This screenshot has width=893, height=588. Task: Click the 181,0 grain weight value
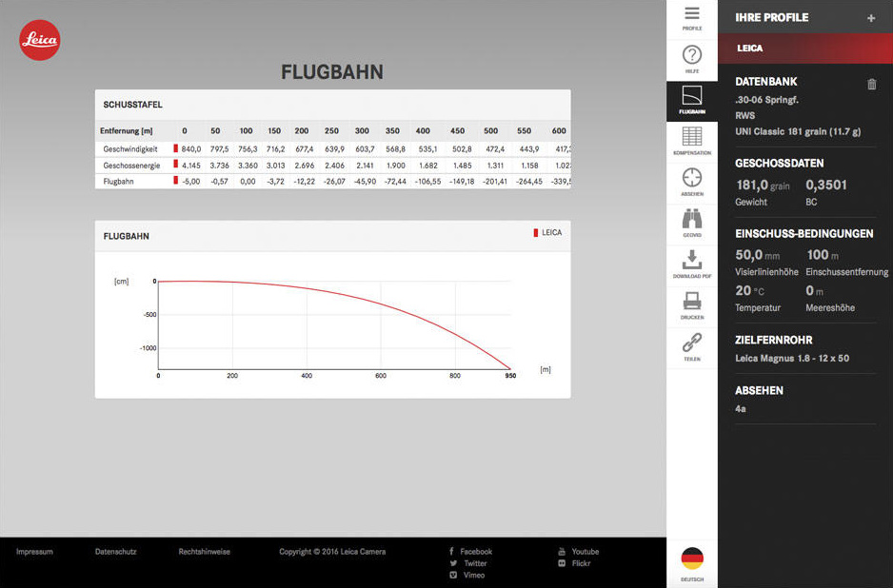(763, 185)
